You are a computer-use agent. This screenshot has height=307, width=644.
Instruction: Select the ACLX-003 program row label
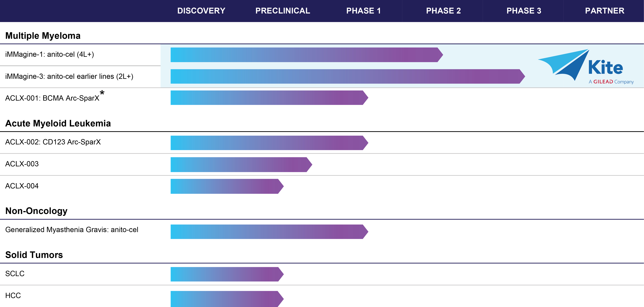[x=22, y=164]
